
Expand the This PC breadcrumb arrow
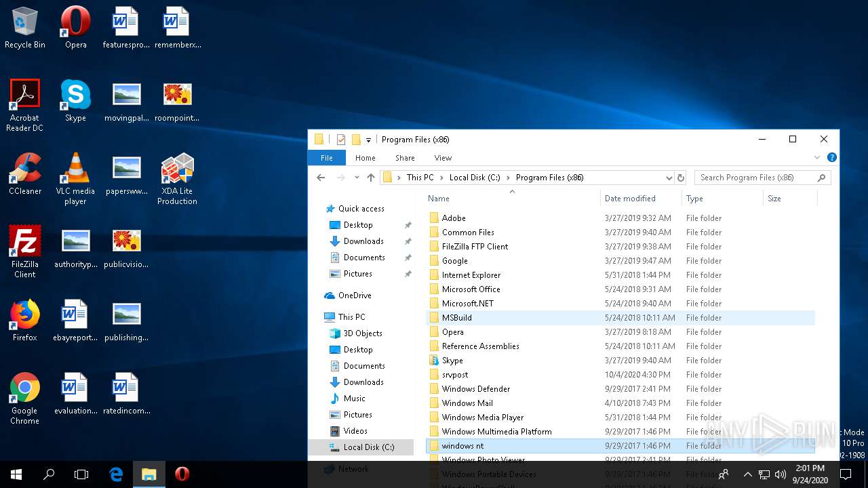(441, 178)
